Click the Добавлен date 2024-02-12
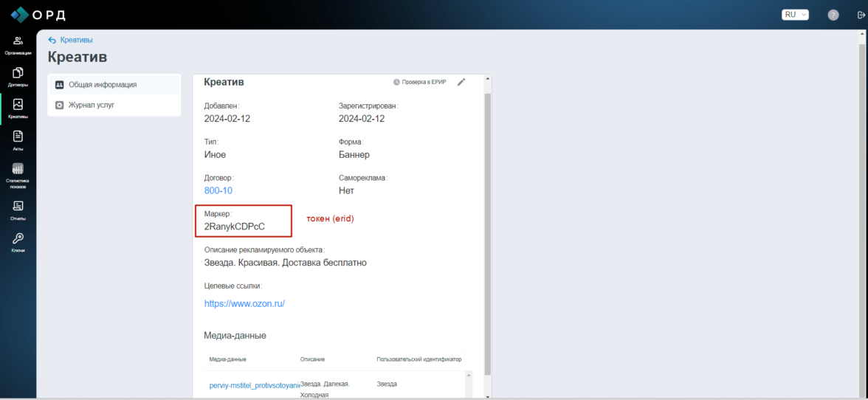The image size is (868, 400). [227, 118]
